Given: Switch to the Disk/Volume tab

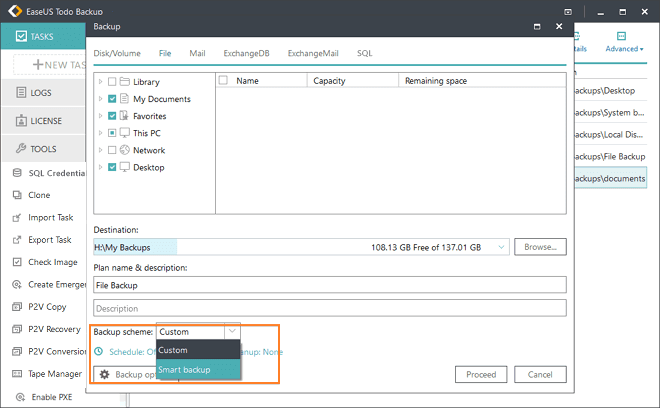Looking at the screenshot, I should tap(117, 53).
